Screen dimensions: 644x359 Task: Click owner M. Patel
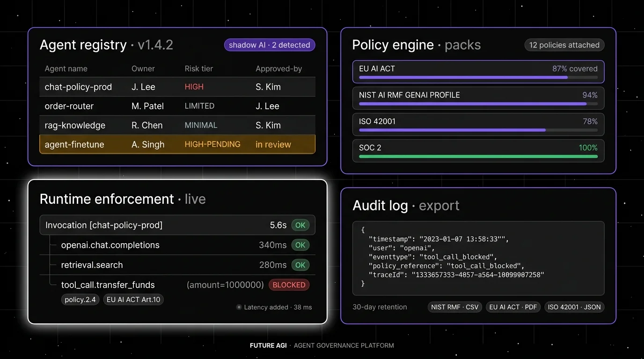(x=148, y=106)
